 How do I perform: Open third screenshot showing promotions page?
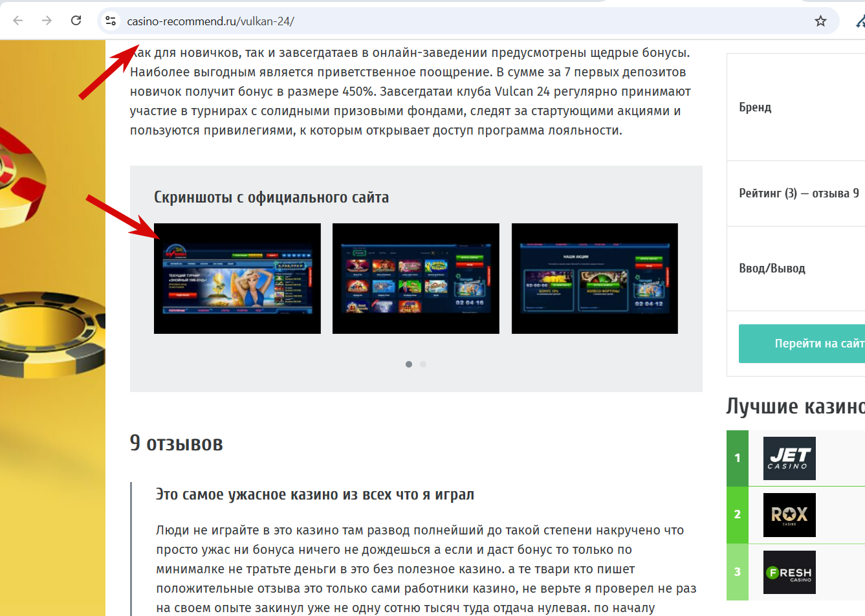click(x=595, y=279)
